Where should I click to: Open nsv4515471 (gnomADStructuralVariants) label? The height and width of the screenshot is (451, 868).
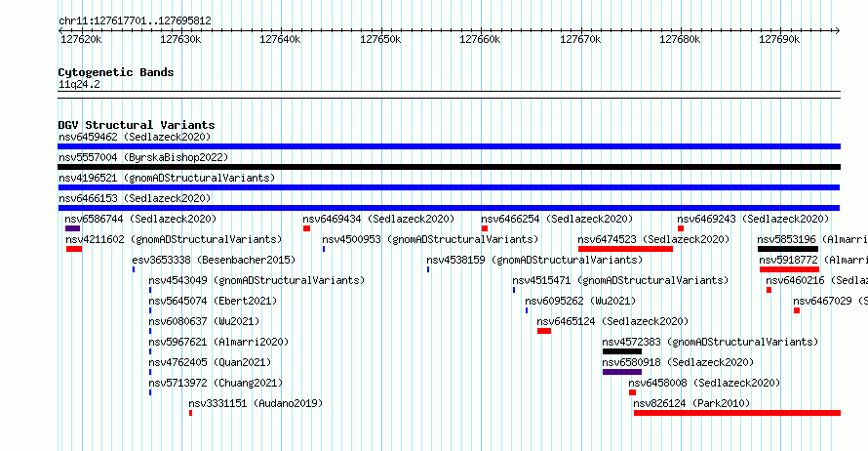[620, 280]
